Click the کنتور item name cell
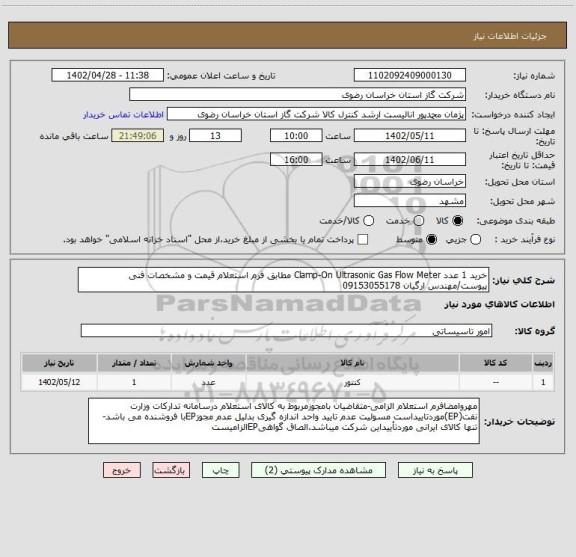576x557 pixels. point(352,382)
